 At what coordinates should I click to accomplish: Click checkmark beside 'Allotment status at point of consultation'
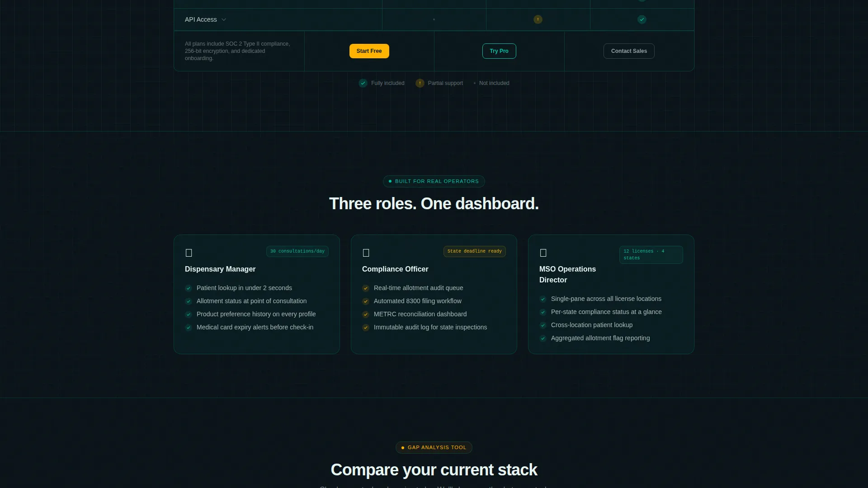click(x=189, y=301)
